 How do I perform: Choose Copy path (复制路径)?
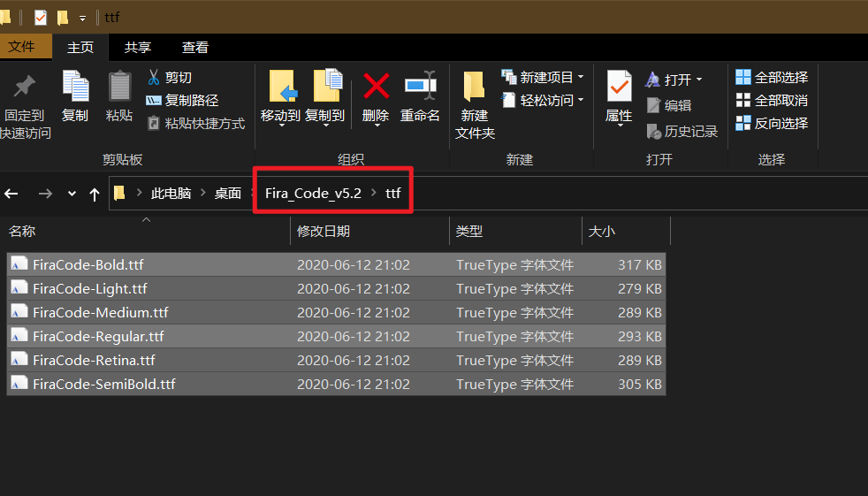(x=182, y=100)
